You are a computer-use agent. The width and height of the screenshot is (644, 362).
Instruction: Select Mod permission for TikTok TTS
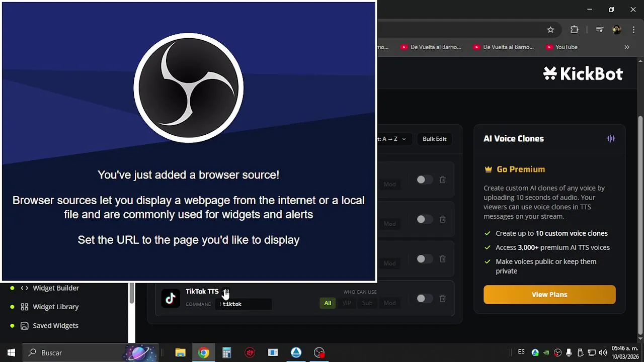[x=390, y=303]
